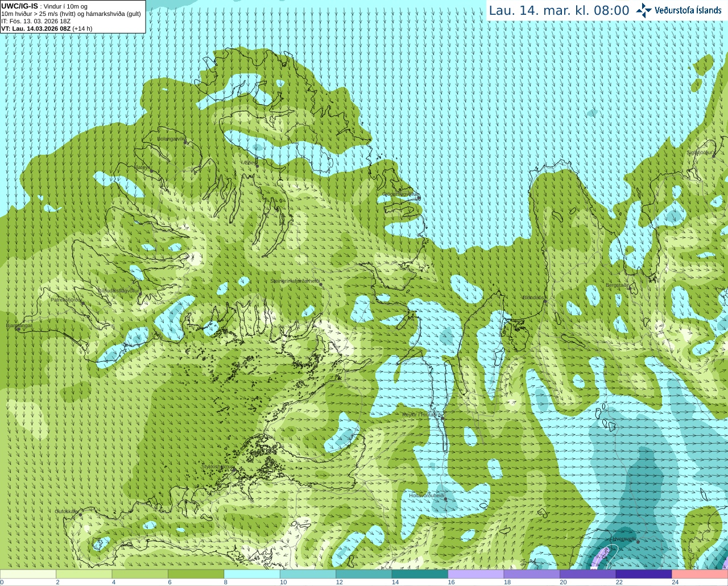The height and width of the screenshot is (586, 728).
Task: Click the '24' value on wind scale
Action: point(675,582)
